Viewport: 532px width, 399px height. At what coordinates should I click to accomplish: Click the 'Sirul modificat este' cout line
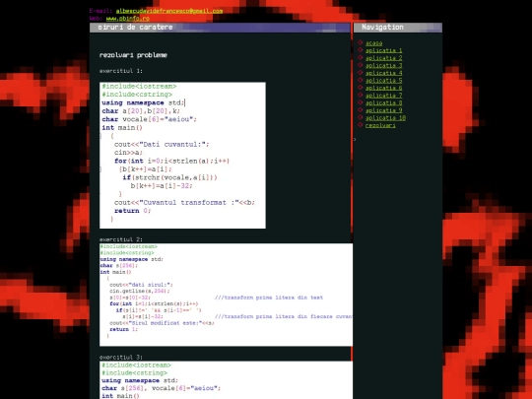click(x=162, y=323)
